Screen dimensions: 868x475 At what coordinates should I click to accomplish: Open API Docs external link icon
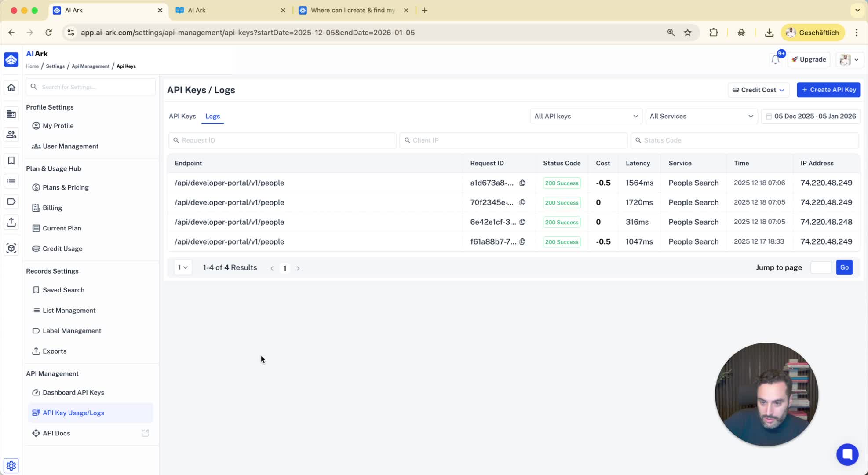point(145,433)
